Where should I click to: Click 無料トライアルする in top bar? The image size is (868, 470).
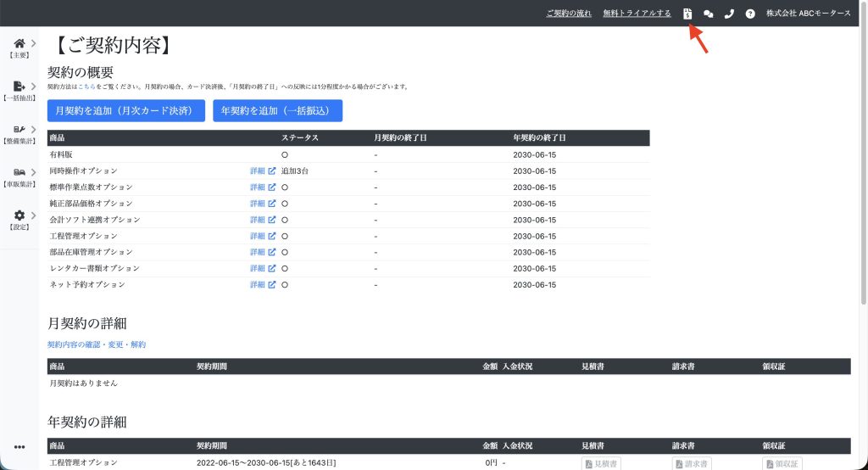point(637,14)
